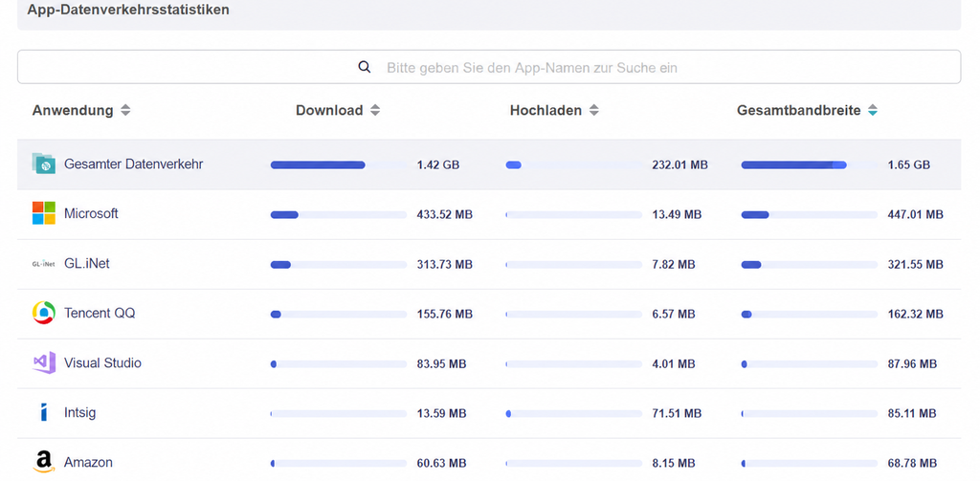Click the 313.73 MB download value
The image size is (980, 481).
tap(445, 265)
